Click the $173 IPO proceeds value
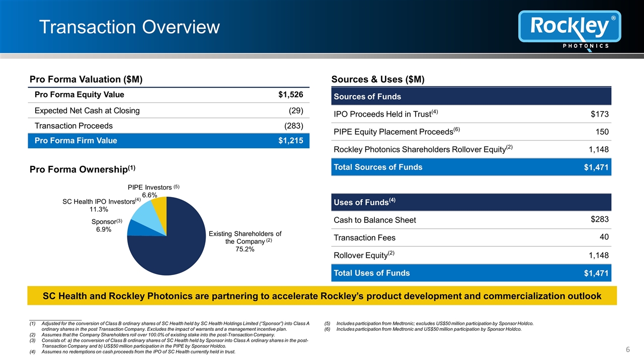 tap(600, 115)
